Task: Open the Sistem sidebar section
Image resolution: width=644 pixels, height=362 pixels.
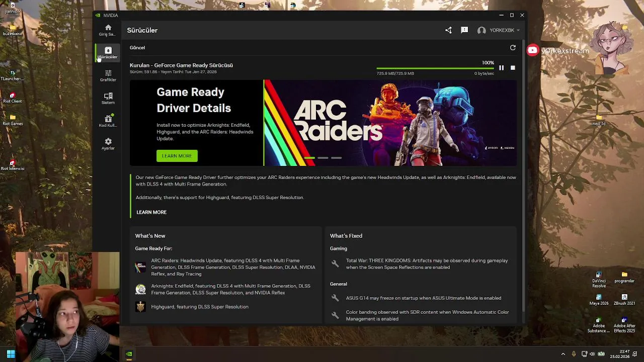Action: (108, 99)
